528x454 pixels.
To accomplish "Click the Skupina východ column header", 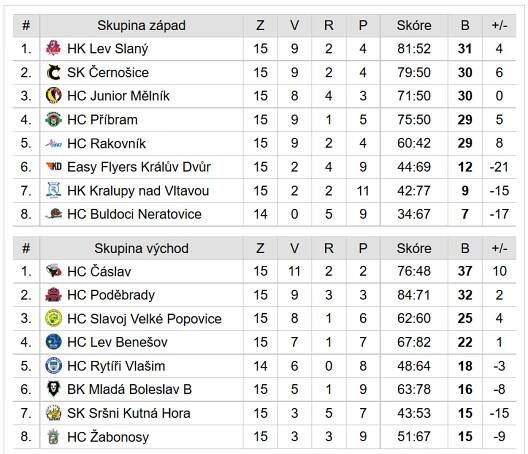I will pos(141,248).
